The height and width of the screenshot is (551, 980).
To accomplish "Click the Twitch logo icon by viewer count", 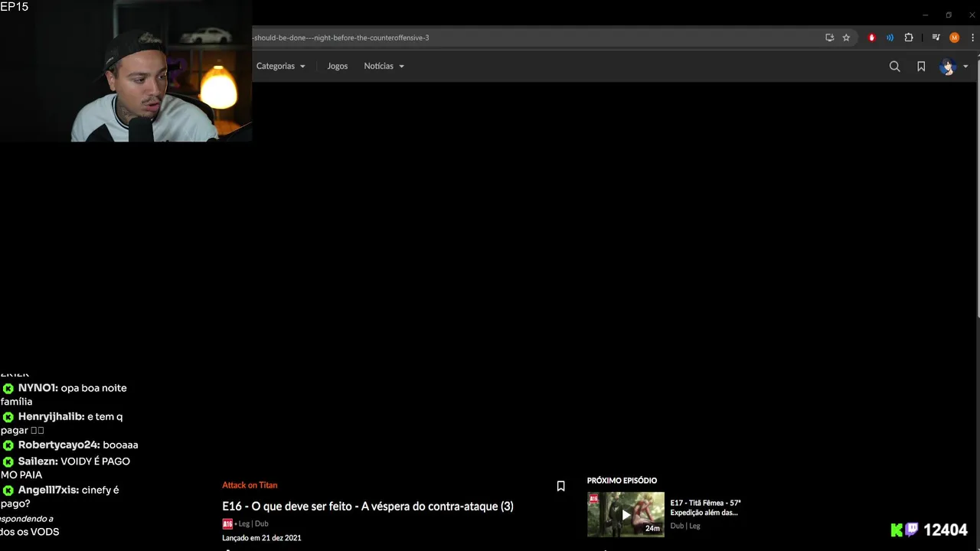I will coord(912,530).
